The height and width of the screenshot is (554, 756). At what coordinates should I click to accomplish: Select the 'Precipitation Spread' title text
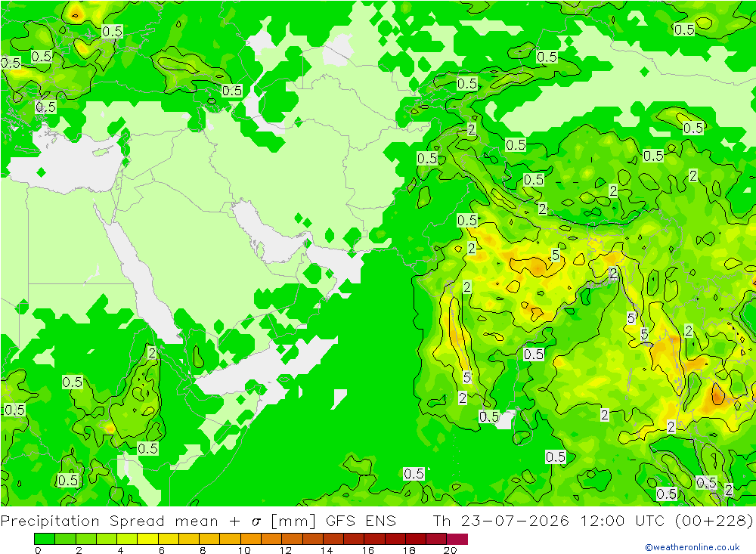point(82,522)
